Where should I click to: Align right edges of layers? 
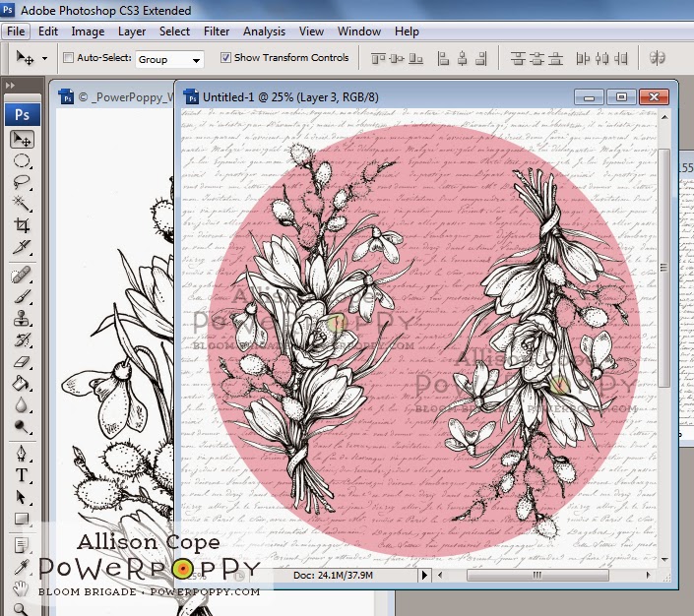[x=481, y=58]
